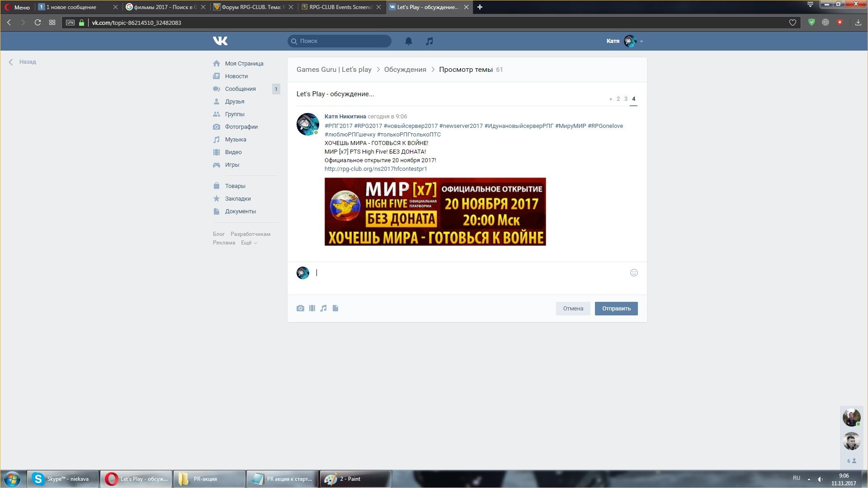Screen dimensions: 868x488
Task: Open Игры in sidebar
Action: [x=232, y=164]
